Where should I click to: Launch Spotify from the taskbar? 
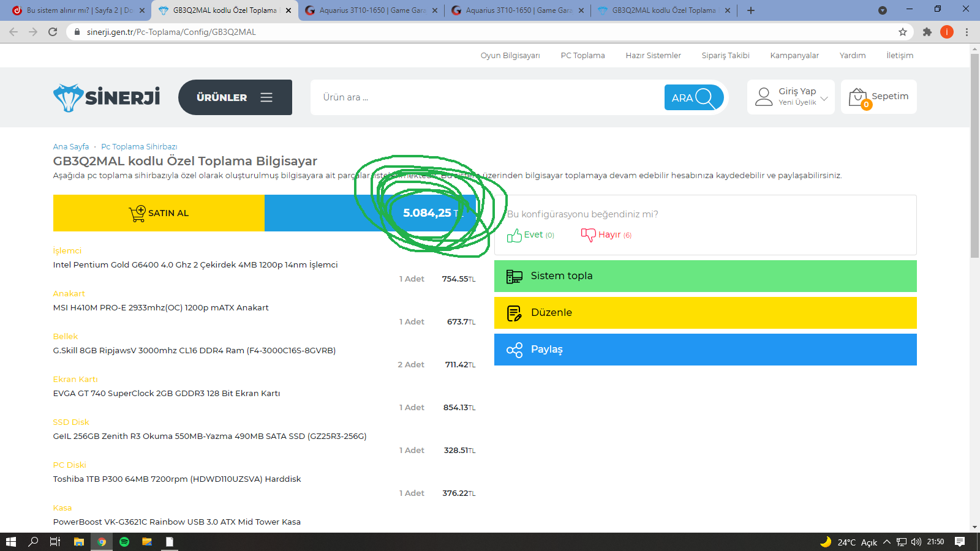(124, 542)
